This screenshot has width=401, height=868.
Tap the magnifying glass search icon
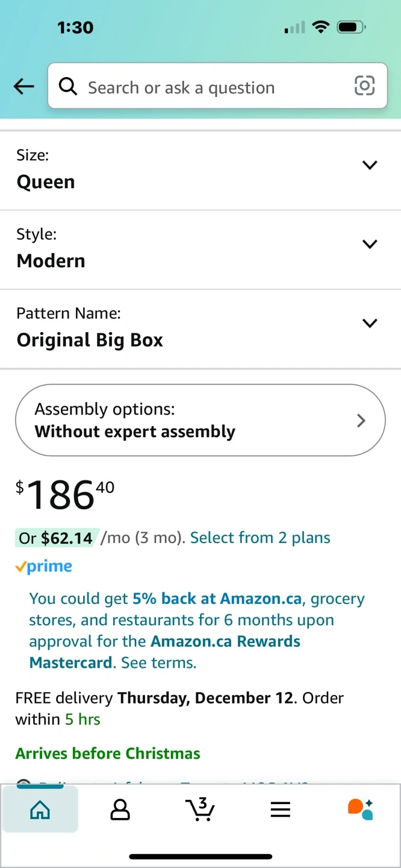click(68, 87)
